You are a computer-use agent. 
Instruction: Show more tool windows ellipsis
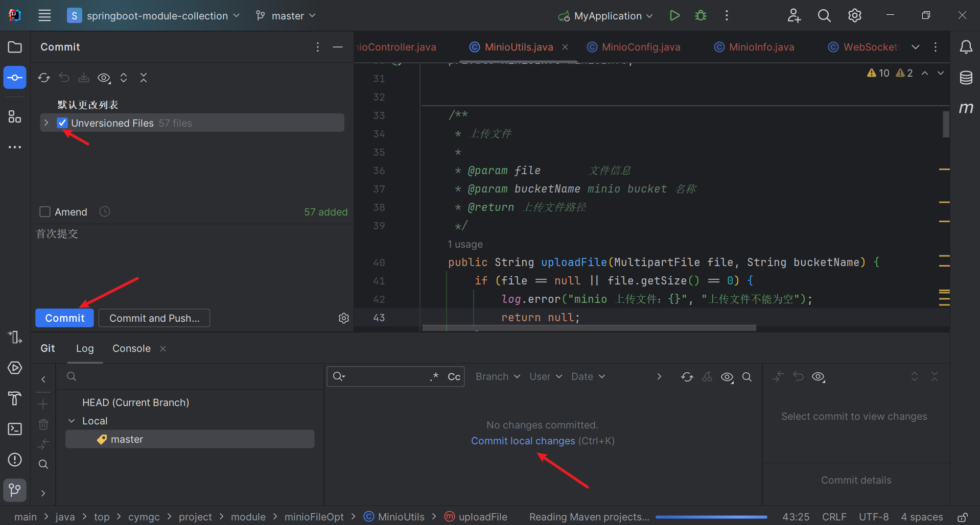click(15, 147)
